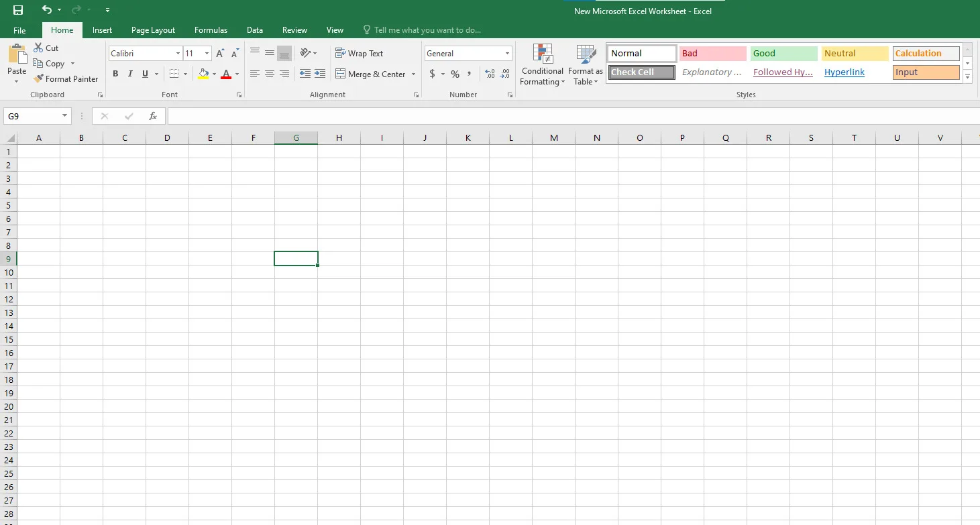Apply cell borders with the Borders icon
The width and height of the screenshot is (980, 525).
(174, 74)
